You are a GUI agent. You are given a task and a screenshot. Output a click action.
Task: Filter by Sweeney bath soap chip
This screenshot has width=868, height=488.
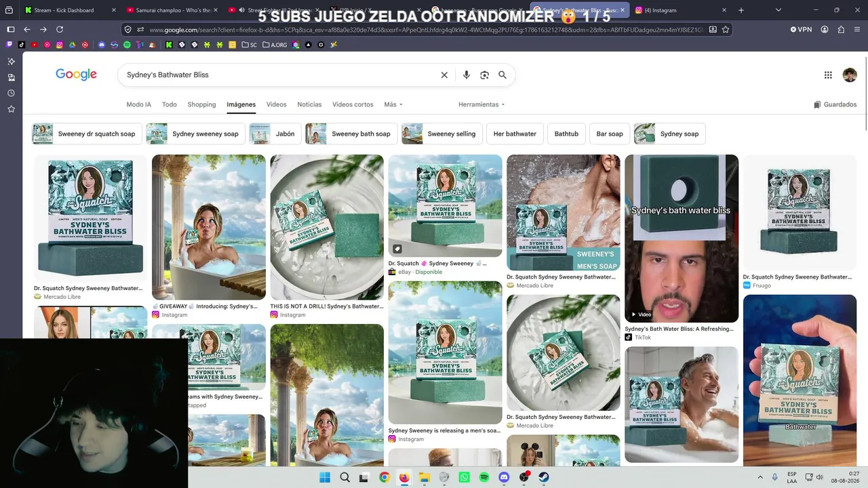351,134
